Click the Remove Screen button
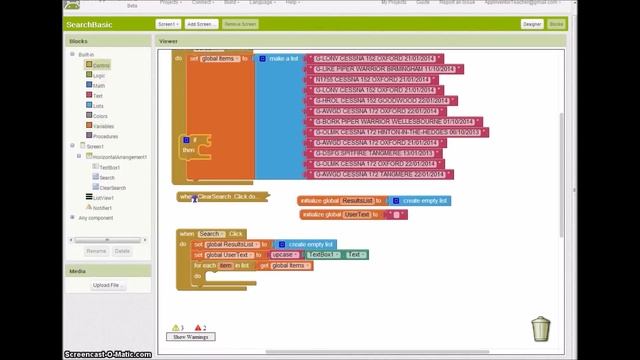 pos(240,24)
